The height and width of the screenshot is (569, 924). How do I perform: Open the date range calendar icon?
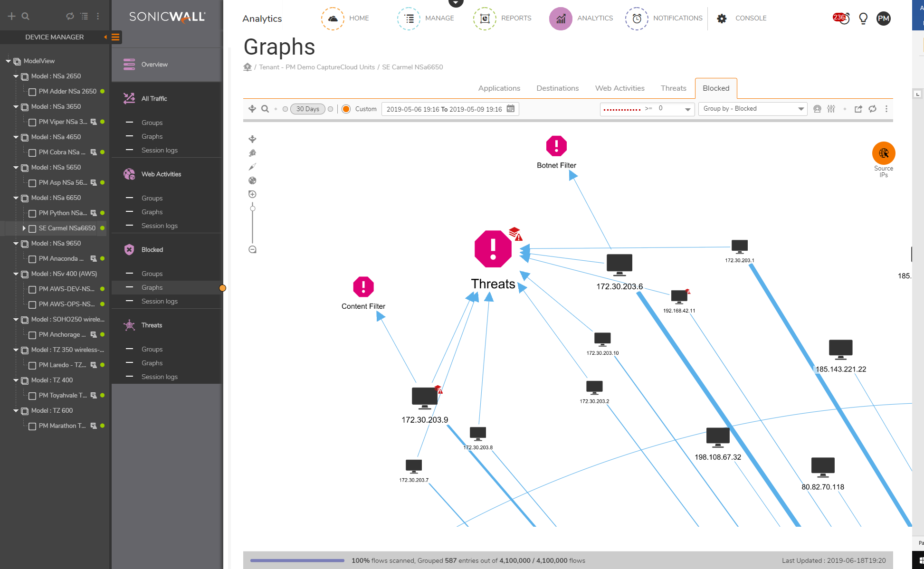click(x=511, y=109)
